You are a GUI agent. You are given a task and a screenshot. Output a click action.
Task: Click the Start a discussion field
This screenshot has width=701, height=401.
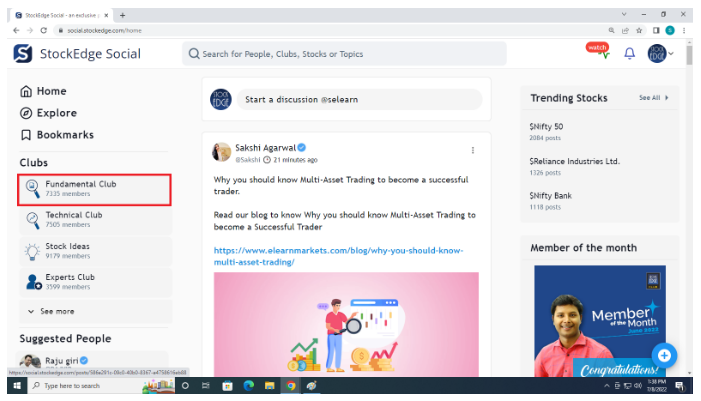(x=360, y=100)
